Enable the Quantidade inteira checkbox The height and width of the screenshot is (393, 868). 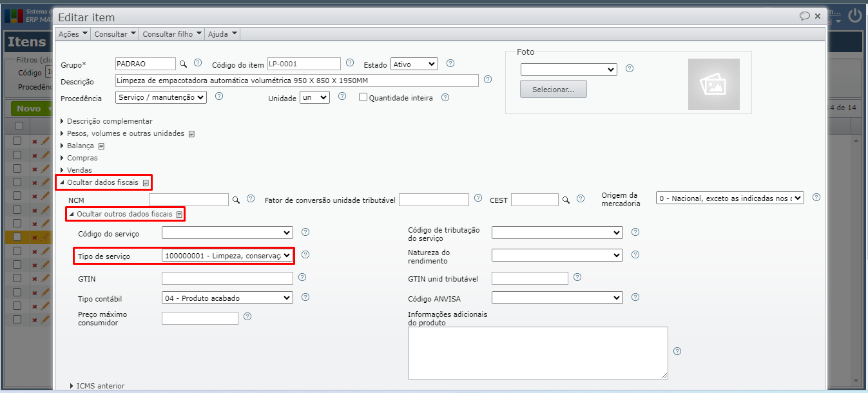(x=363, y=98)
